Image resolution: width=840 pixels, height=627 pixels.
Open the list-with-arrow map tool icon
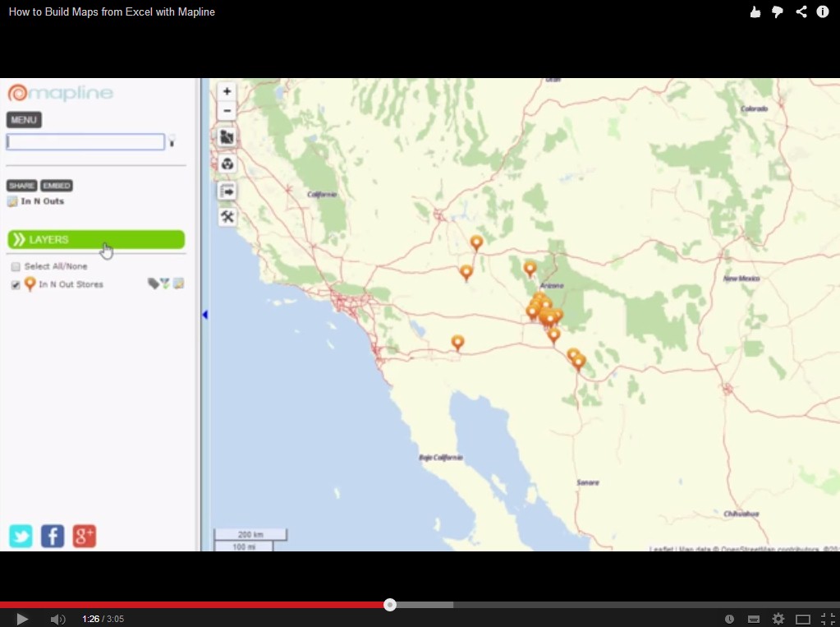pyautogui.click(x=227, y=191)
